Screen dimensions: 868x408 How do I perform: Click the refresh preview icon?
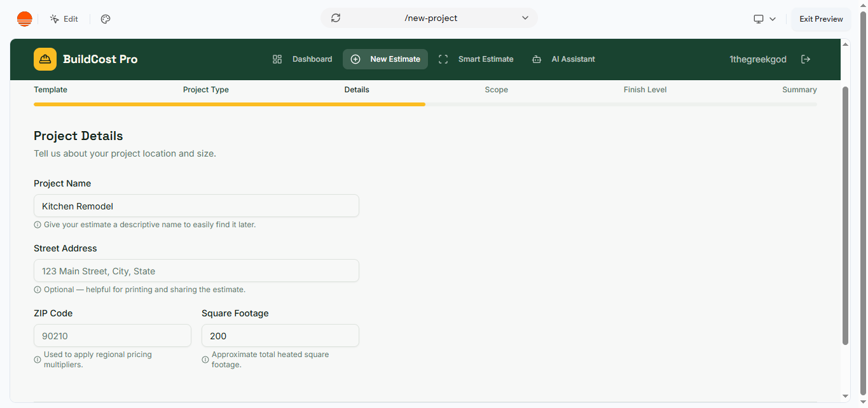coord(336,18)
